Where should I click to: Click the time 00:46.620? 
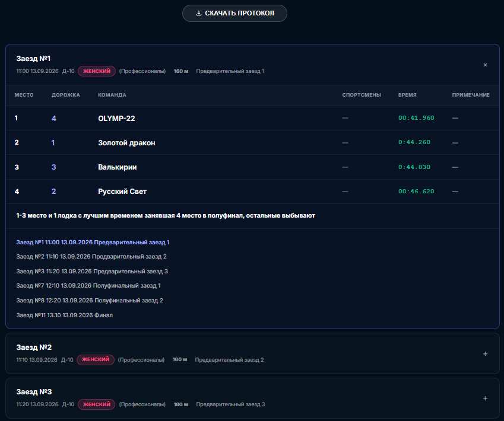click(416, 192)
